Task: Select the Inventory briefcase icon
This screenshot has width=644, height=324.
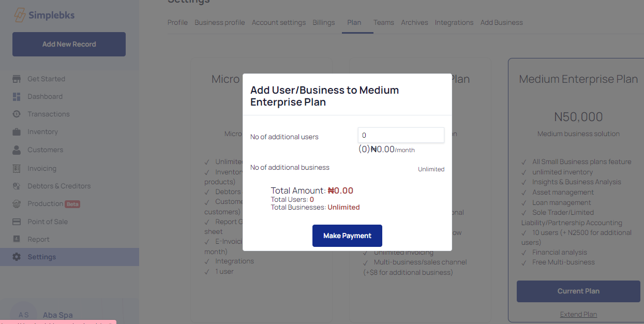Action: click(x=17, y=132)
